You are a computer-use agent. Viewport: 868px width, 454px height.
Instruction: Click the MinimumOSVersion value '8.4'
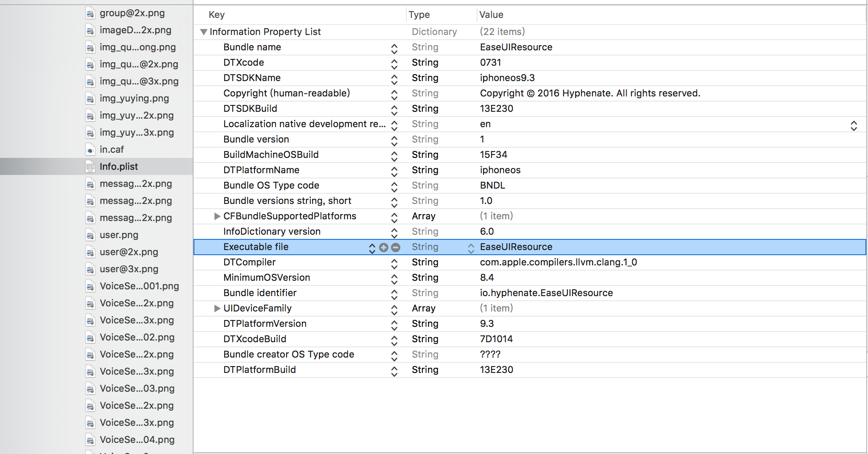(x=486, y=277)
